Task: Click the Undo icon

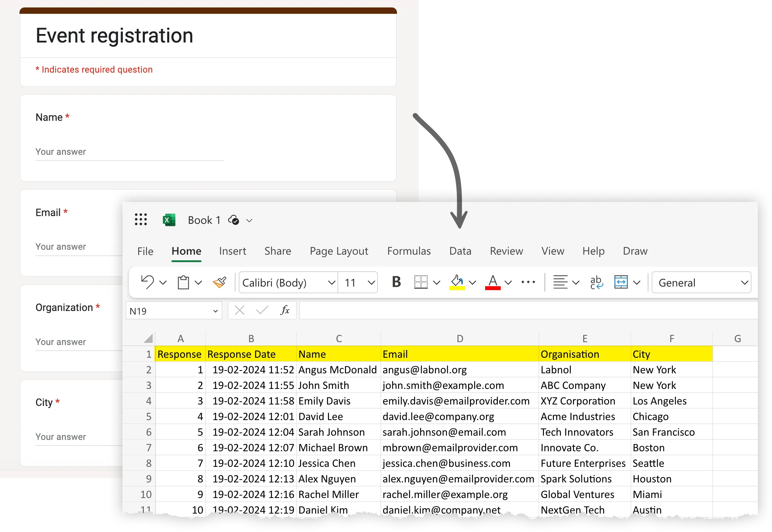Action: [x=148, y=282]
